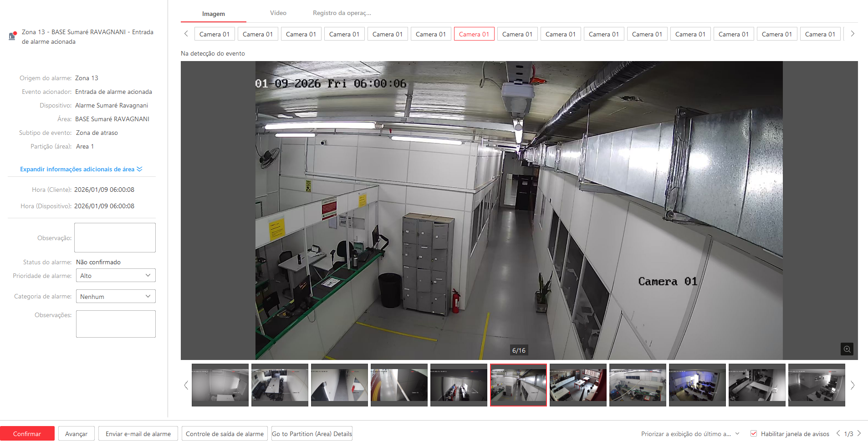Toggle Habilitar janela de avisos checkbox
The height and width of the screenshot is (442, 868).
[754, 433]
